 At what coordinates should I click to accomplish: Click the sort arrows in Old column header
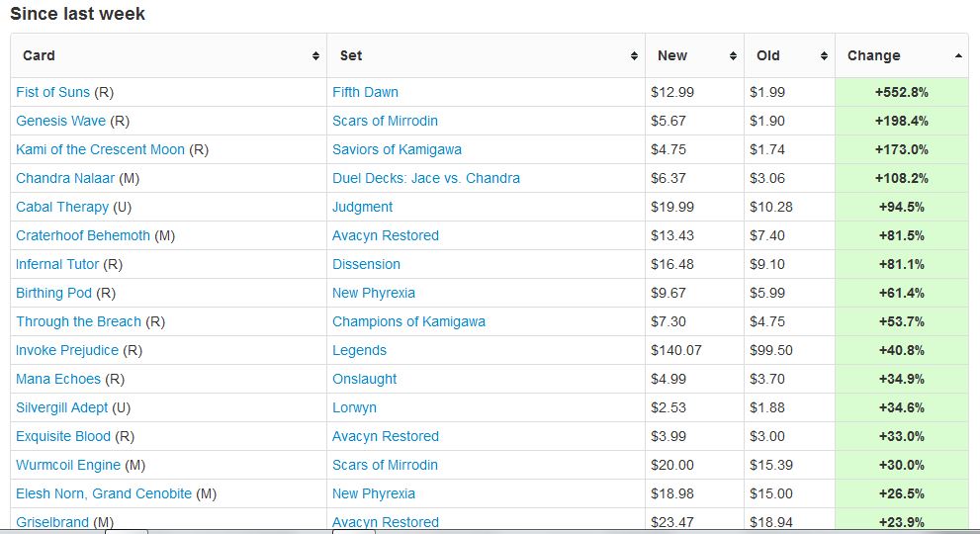pos(824,56)
